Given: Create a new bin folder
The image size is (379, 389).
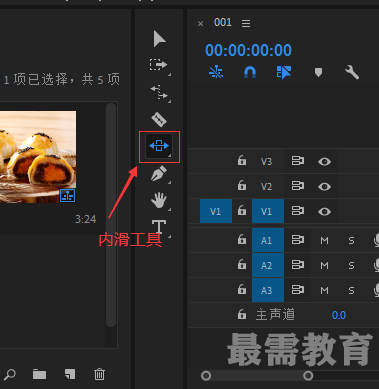Looking at the screenshot, I should pos(39,374).
